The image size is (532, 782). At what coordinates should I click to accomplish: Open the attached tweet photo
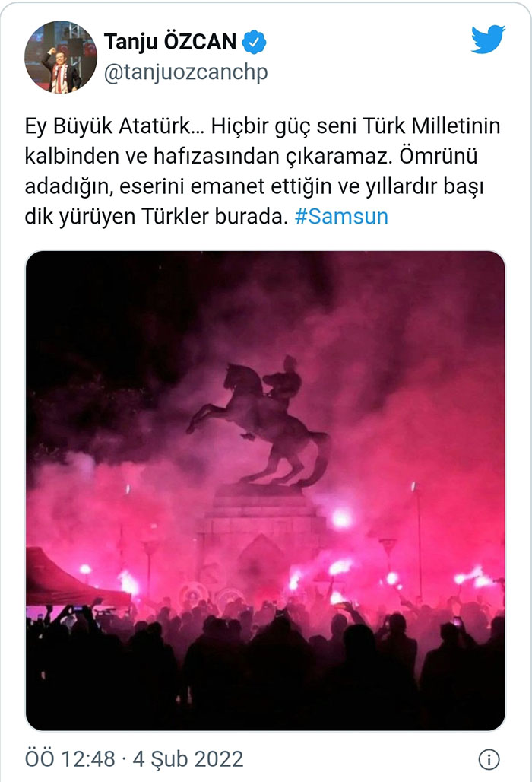(265, 491)
